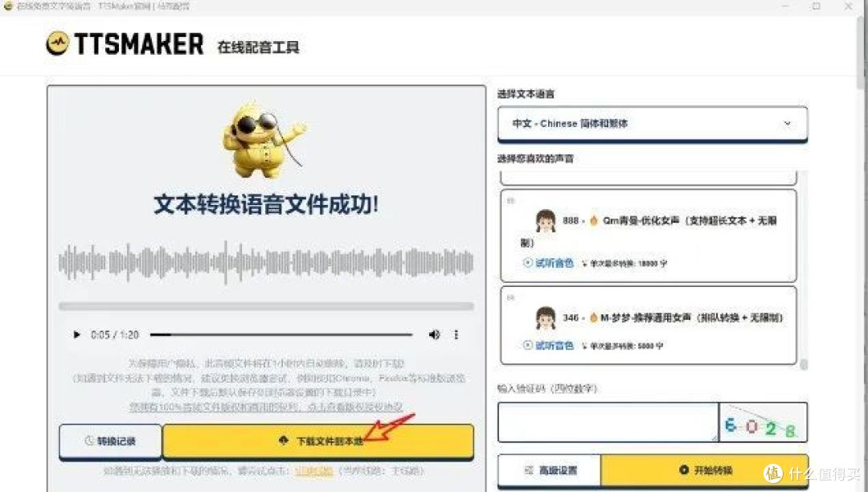868x492 pixels.
Task: Click 选择您喜欢的声音 label
Action: (x=535, y=159)
